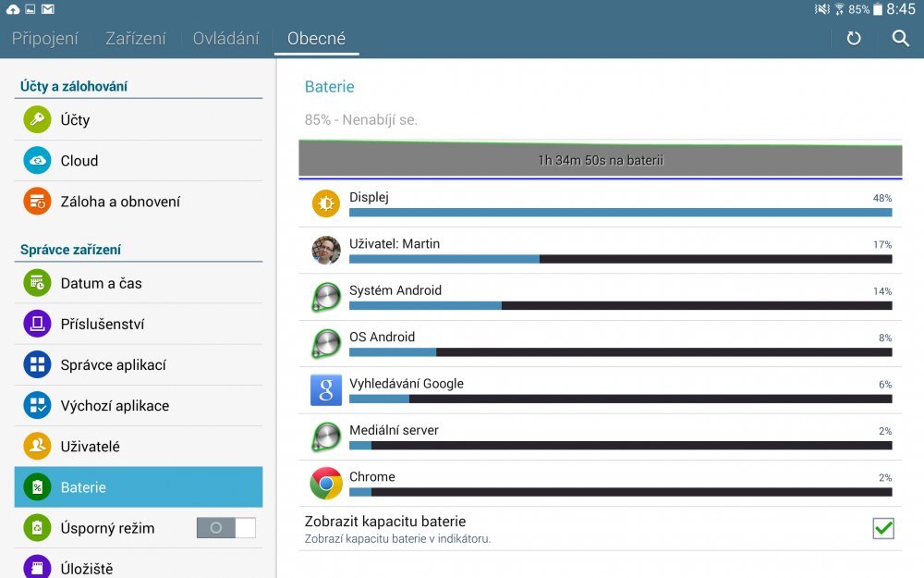This screenshot has height=578, width=924.
Task: Open Účty using the key icon
Action: (x=37, y=119)
